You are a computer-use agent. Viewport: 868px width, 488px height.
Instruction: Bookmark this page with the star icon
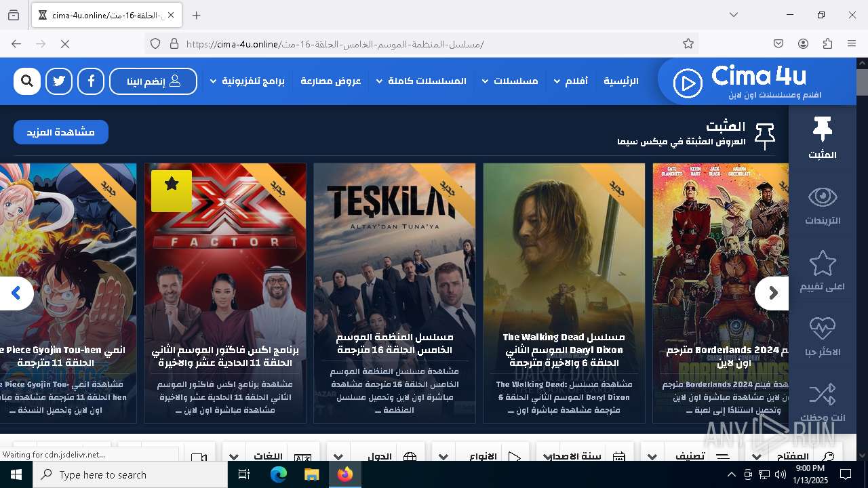pos(688,44)
